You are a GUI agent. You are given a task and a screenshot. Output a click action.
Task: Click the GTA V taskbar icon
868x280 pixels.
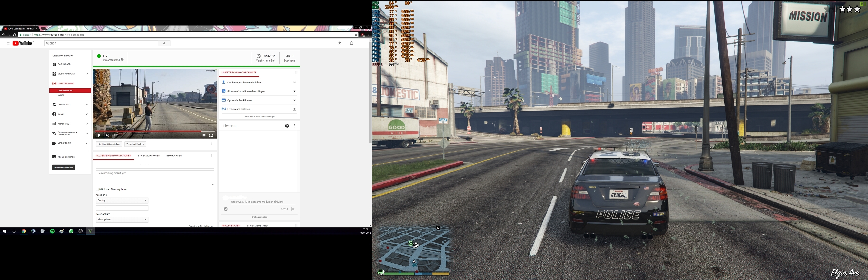(x=90, y=231)
